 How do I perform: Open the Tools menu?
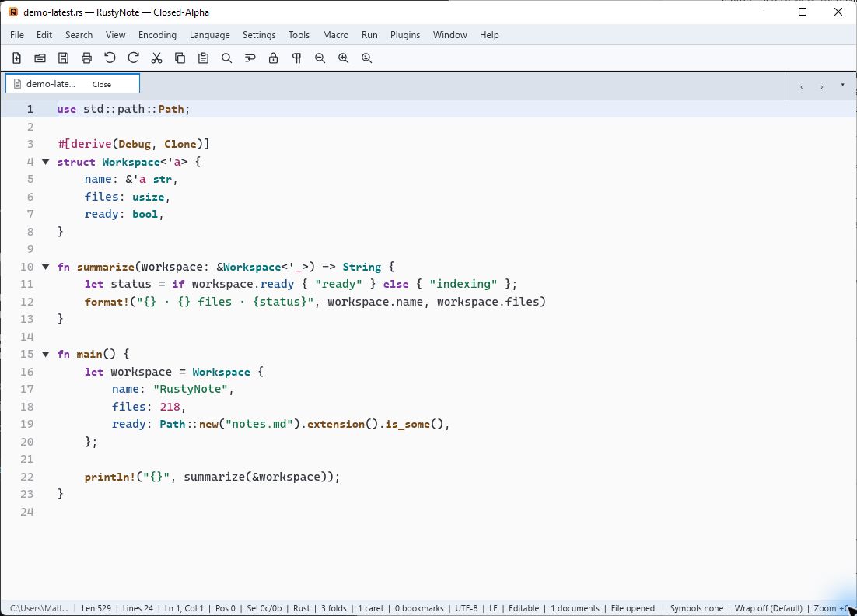pos(299,34)
